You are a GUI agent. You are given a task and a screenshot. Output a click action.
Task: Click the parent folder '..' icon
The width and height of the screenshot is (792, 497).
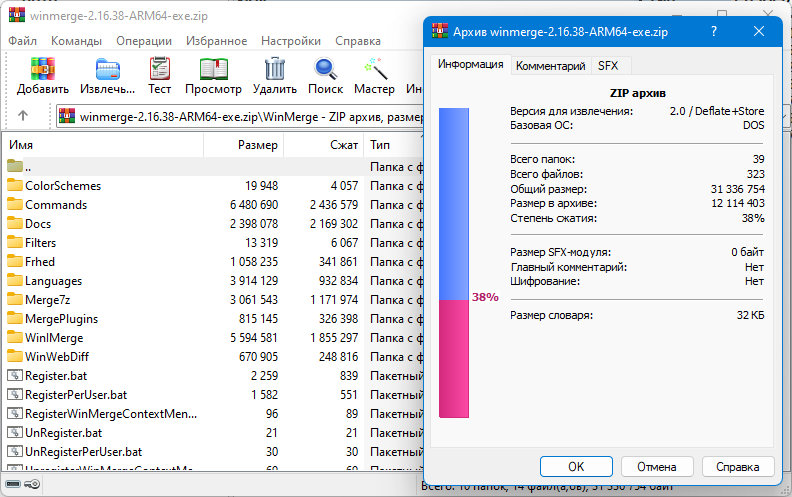pyautogui.click(x=15, y=166)
